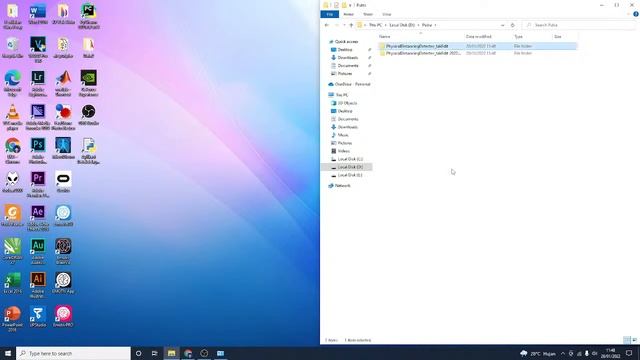Click the taskbar search box
This screenshot has width=640, height=360.
73,353
